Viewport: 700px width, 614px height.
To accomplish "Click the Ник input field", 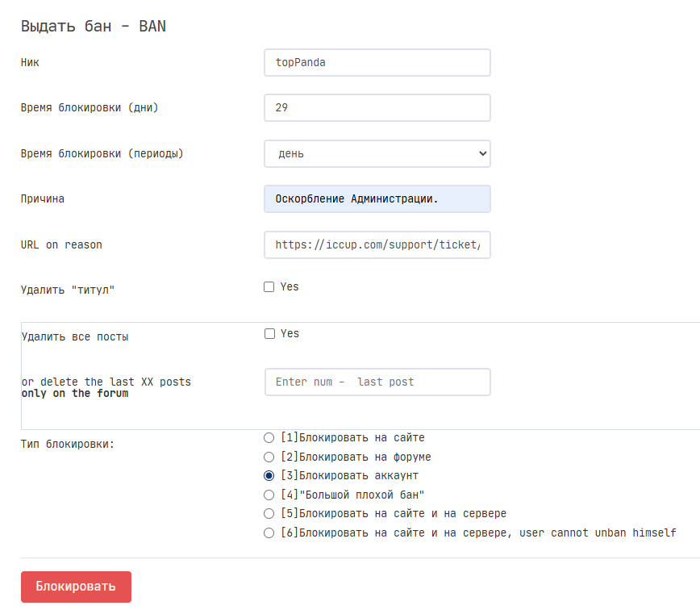I will coord(377,63).
